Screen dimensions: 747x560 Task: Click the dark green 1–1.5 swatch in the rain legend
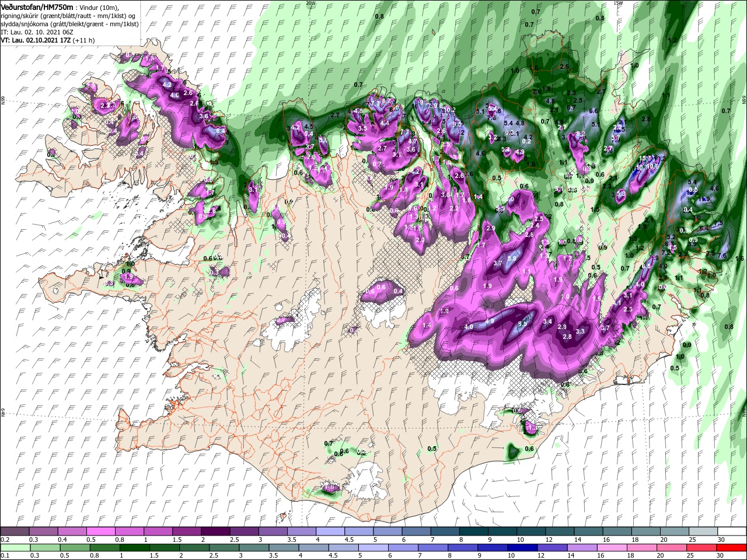point(134,548)
